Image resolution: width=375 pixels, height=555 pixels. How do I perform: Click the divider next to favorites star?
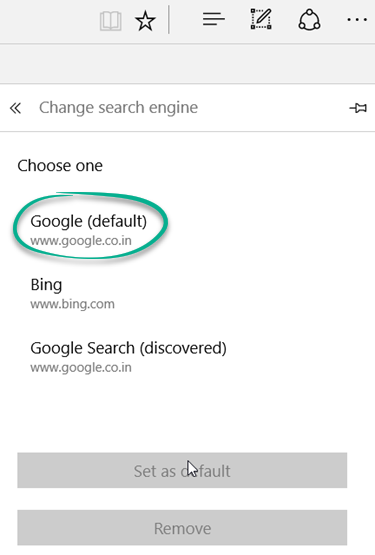(169, 20)
